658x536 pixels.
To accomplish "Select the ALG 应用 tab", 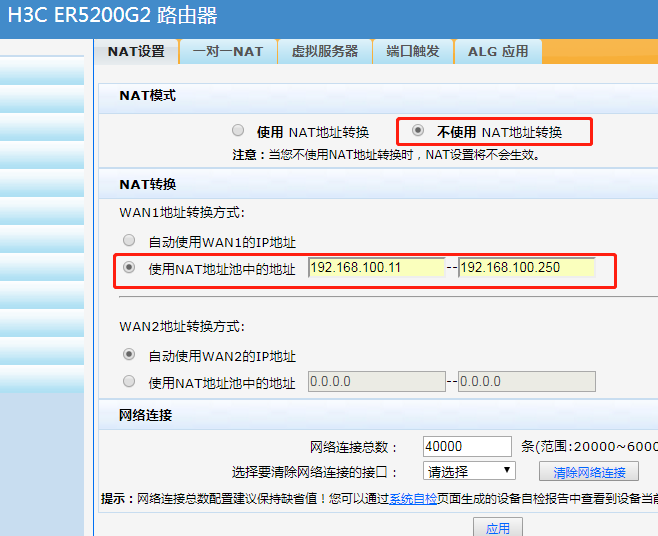I will click(498, 52).
